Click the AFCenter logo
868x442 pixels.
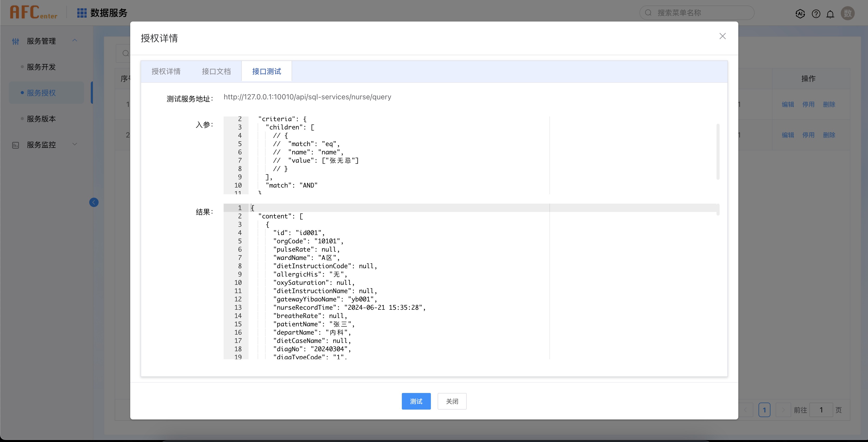(x=33, y=12)
